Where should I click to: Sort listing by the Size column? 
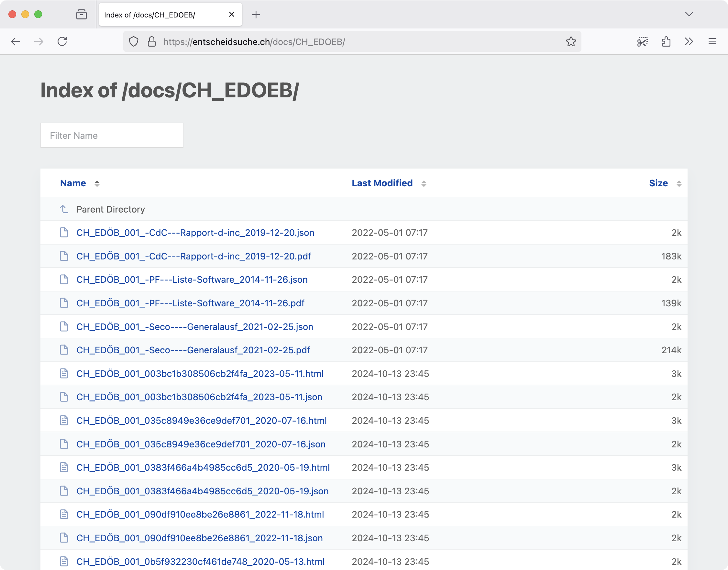point(658,183)
